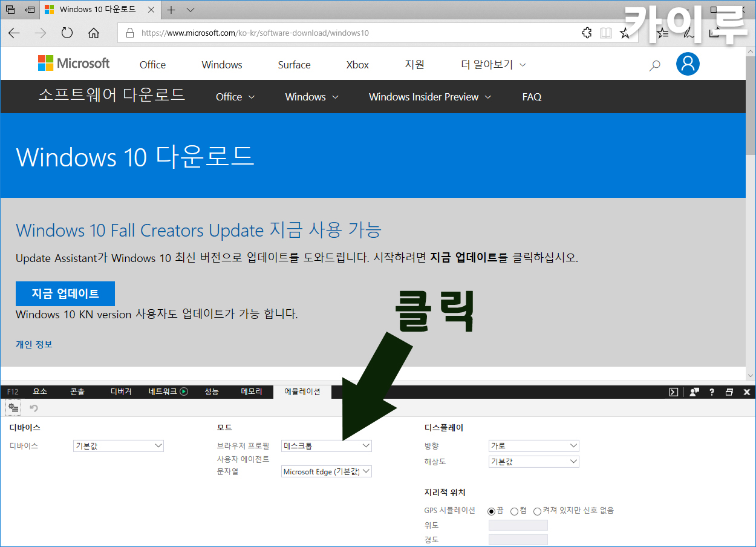Click the search magnifier on Microsoft header
The image size is (756, 547).
click(654, 65)
